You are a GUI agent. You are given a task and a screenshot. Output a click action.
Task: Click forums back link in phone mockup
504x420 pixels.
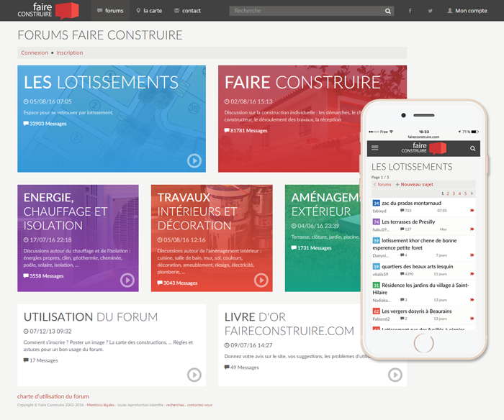coord(382,184)
